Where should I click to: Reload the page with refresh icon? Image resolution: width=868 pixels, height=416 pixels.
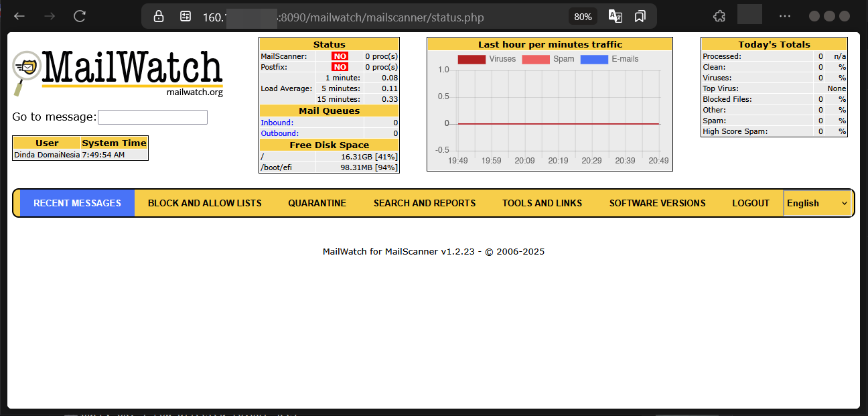click(80, 16)
